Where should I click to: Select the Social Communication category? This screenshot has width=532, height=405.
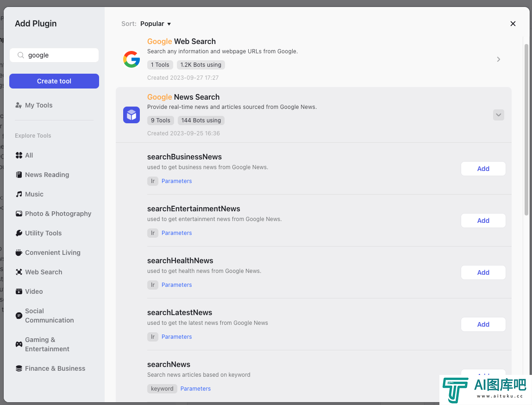(x=49, y=316)
